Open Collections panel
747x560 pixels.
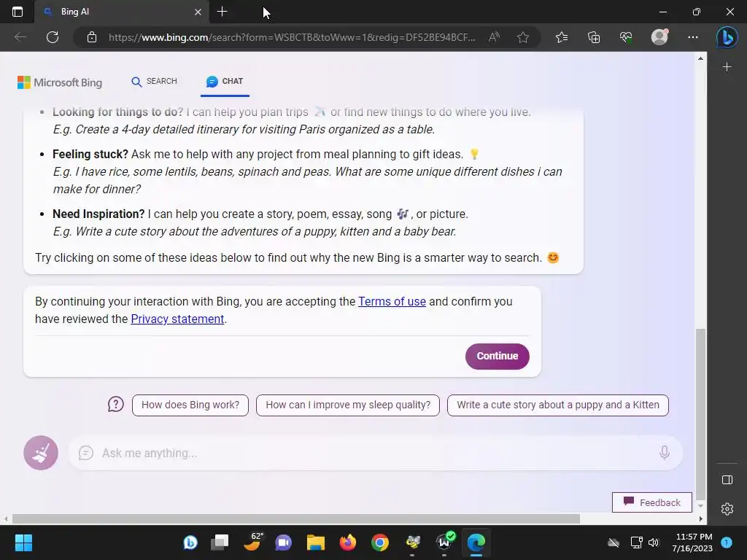[x=594, y=37]
